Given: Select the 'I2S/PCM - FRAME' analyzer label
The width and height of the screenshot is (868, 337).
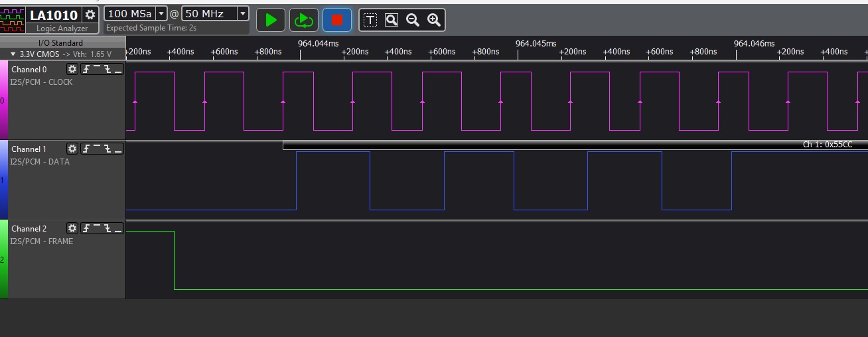Looking at the screenshot, I should (x=42, y=241).
